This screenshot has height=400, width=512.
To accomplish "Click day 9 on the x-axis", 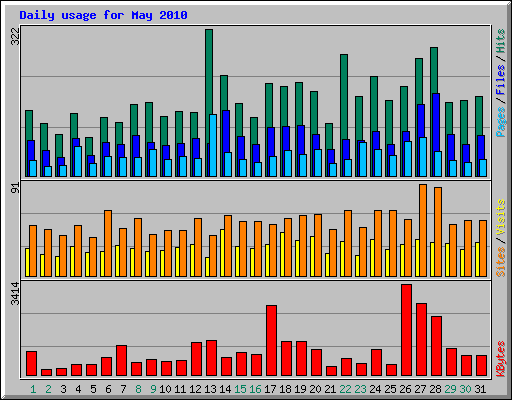I will click(153, 389).
